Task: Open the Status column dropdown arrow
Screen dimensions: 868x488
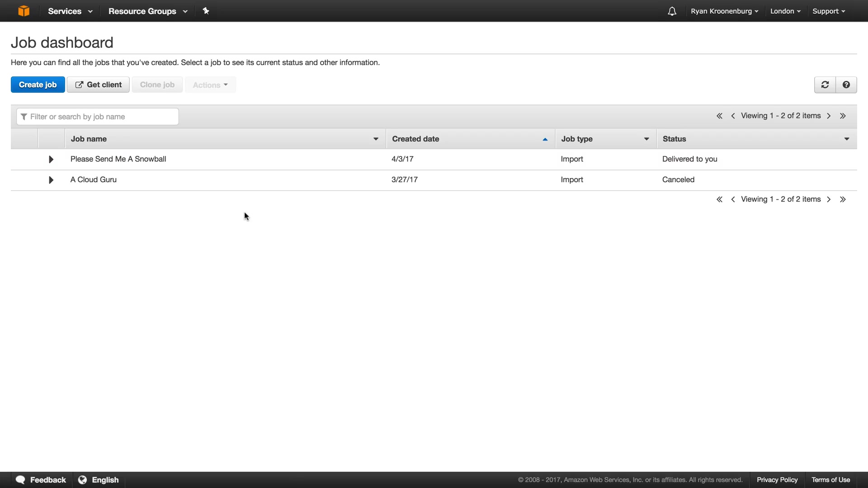Action: [x=846, y=139]
